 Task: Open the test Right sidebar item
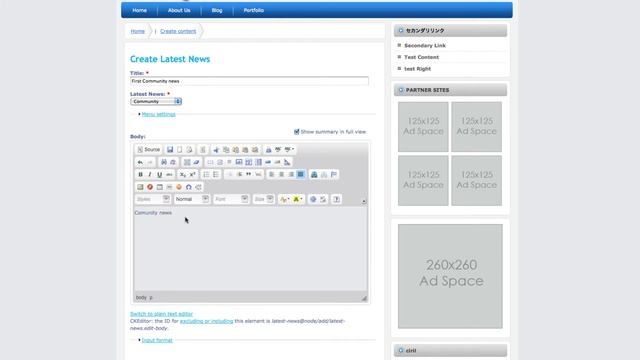click(x=418, y=69)
